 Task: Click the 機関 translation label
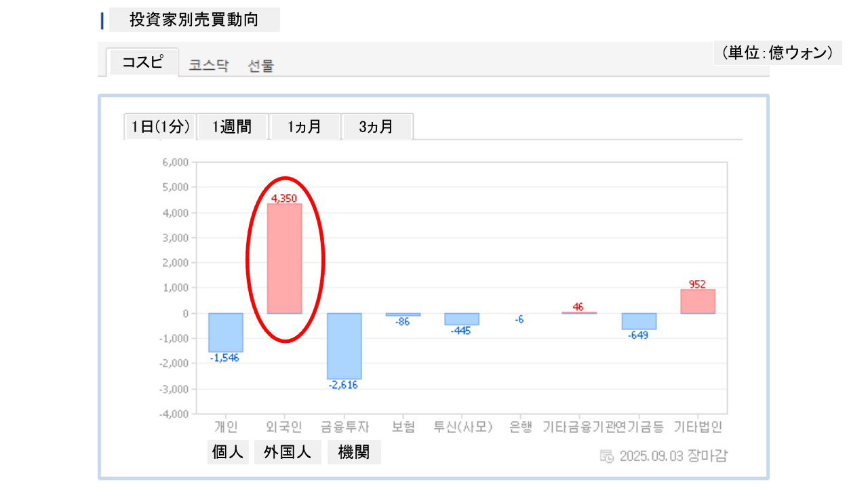click(354, 452)
